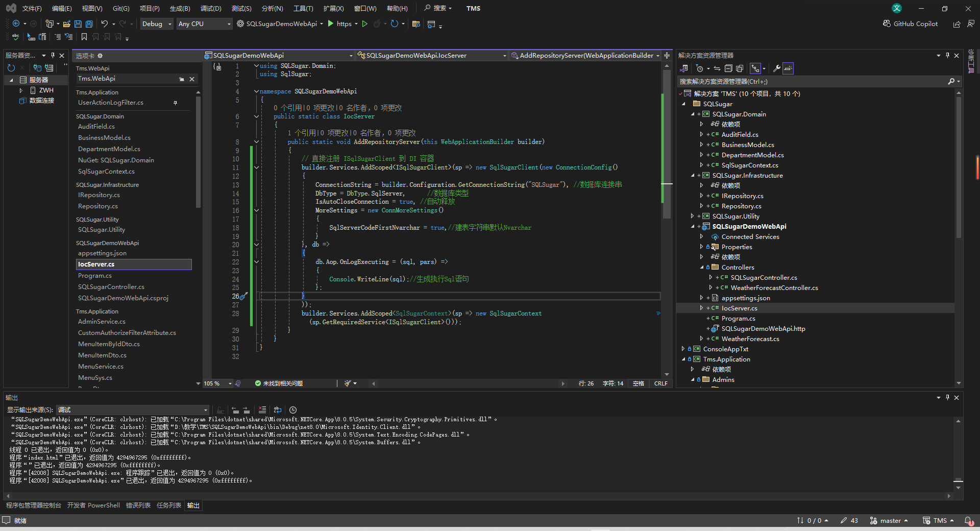Click the 未找到相关问题 status indicator
Viewport: 980px width, 531px height.
(279, 383)
